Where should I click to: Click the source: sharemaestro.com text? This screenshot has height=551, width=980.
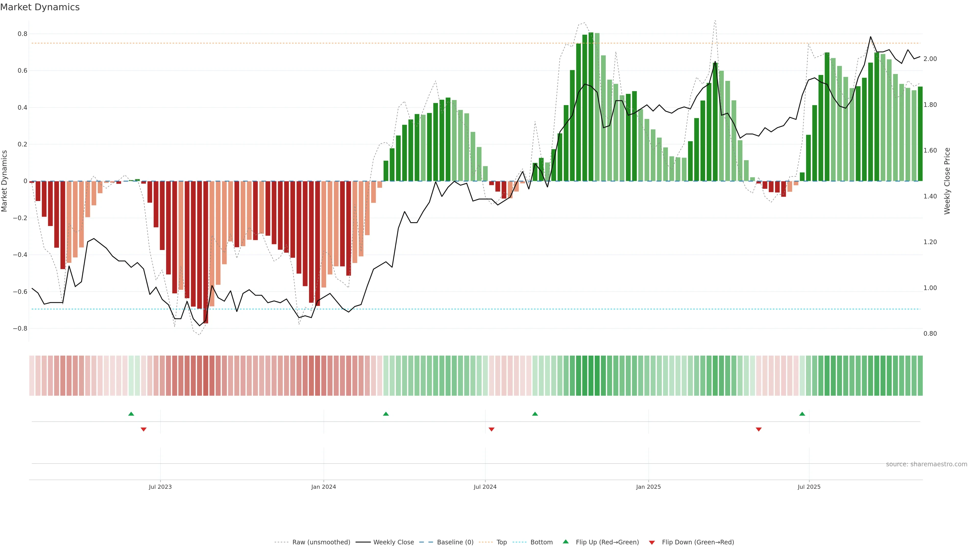[x=926, y=464]
